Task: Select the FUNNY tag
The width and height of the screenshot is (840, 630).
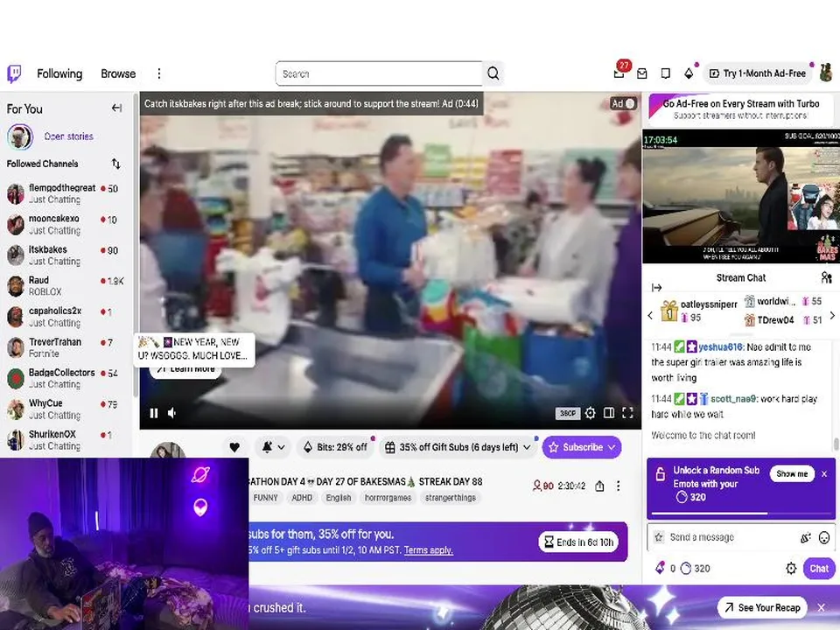Action: tap(265, 498)
